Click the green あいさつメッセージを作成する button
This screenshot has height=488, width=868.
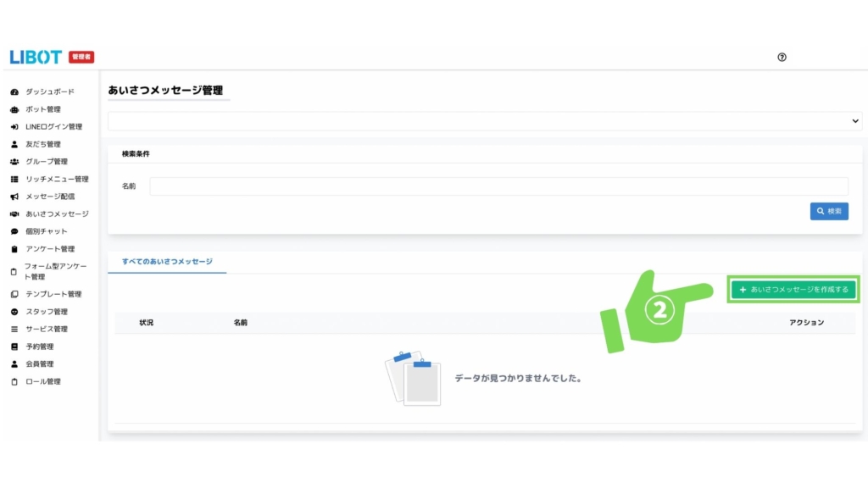tap(793, 290)
